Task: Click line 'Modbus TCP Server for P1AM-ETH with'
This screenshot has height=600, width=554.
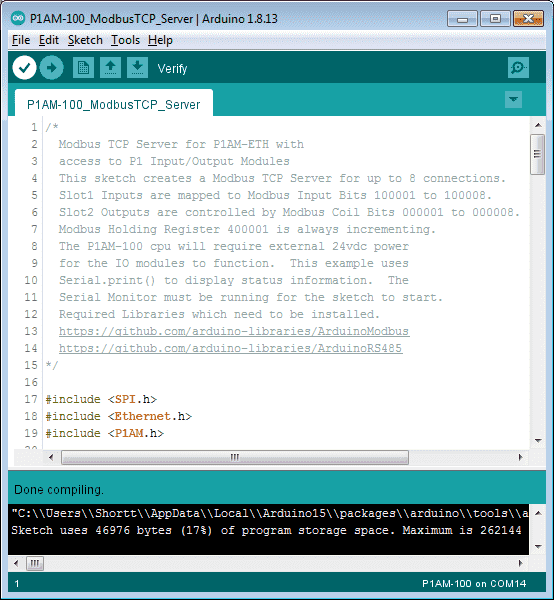Action: pyautogui.click(x=181, y=145)
